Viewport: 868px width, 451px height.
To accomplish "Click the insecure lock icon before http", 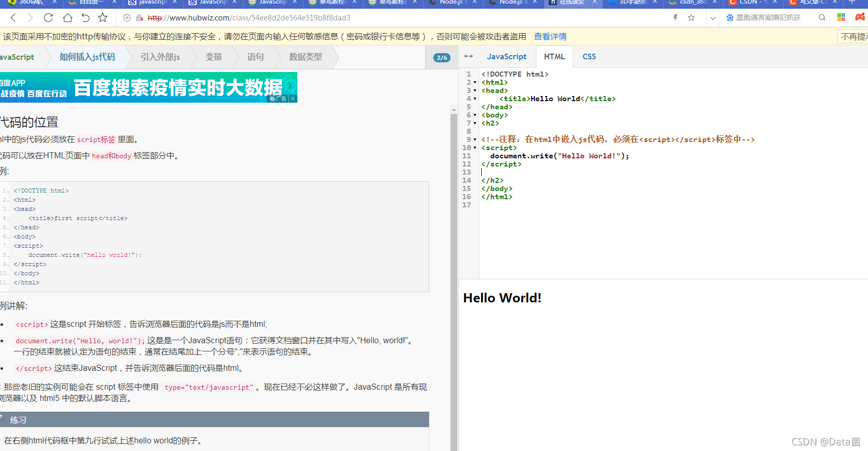I will [x=139, y=18].
